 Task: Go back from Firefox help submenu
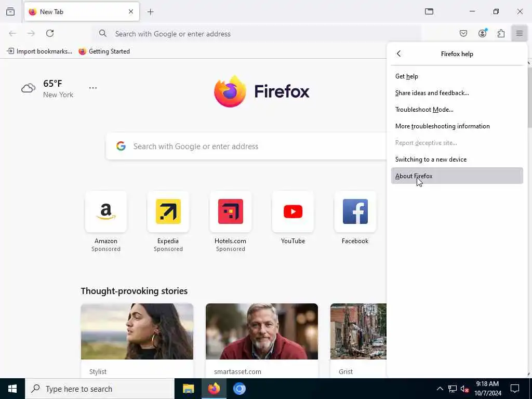tap(398, 54)
